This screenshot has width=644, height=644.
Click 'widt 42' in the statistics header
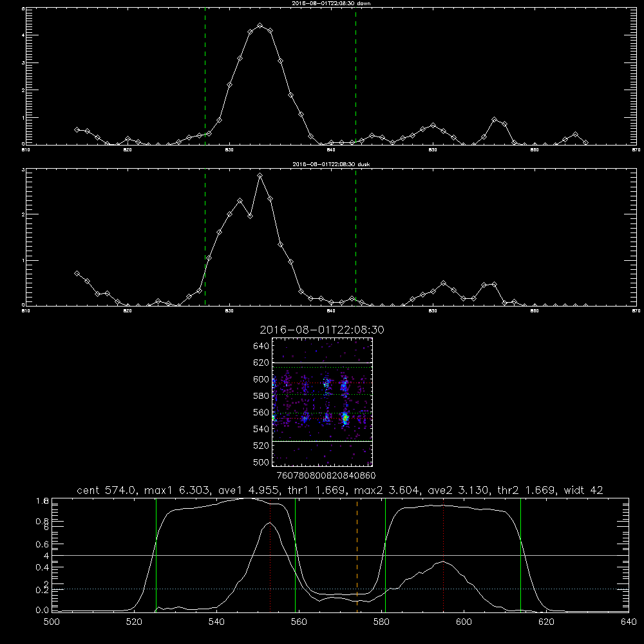583,490
